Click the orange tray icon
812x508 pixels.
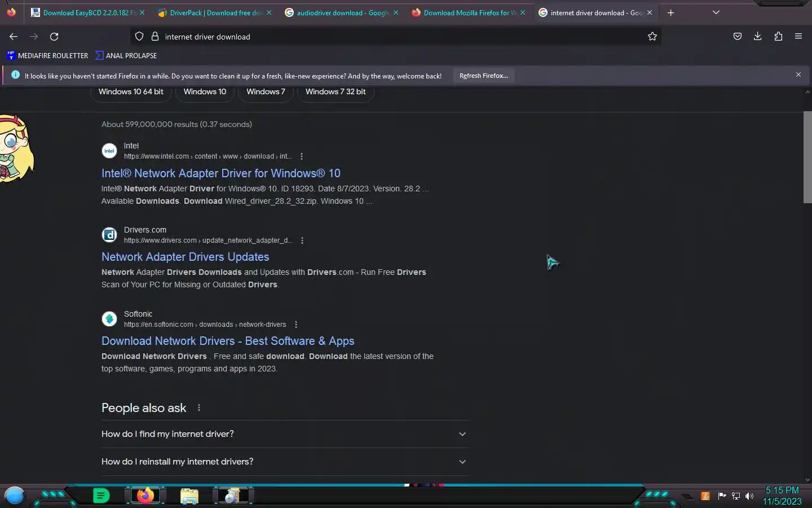pos(705,496)
